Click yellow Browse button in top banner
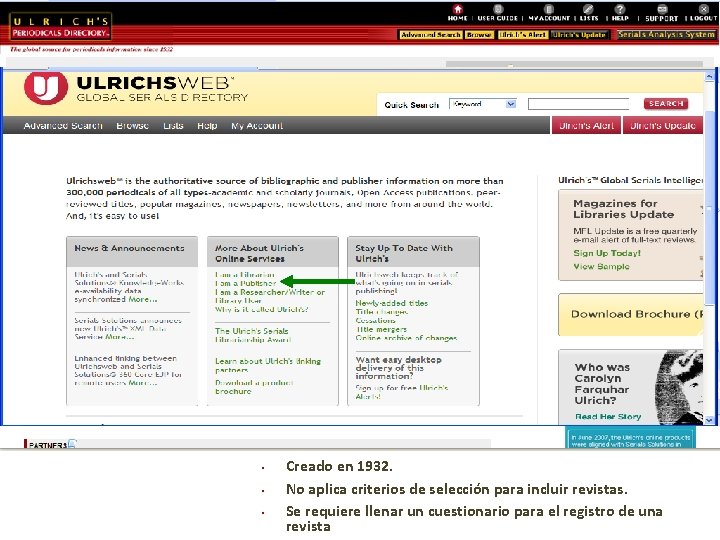 [x=479, y=35]
